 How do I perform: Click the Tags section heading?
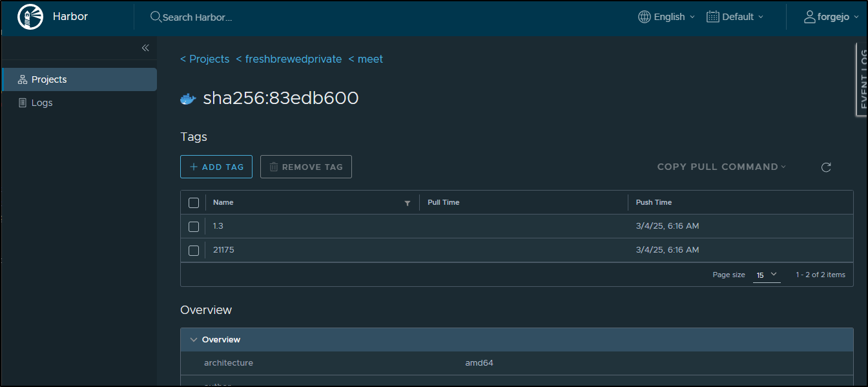click(x=194, y=137)
